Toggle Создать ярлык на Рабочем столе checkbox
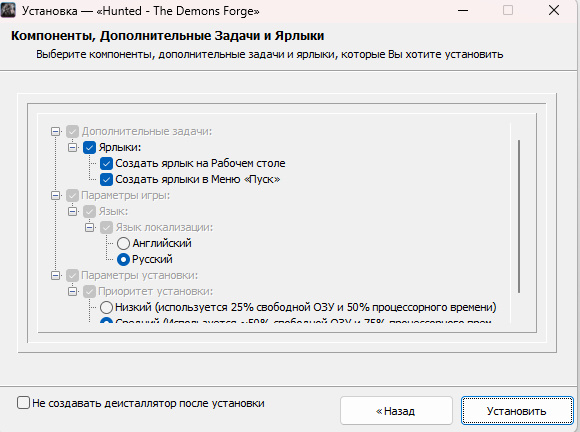This screenshot has height=432, width=580. pos(106,163)
